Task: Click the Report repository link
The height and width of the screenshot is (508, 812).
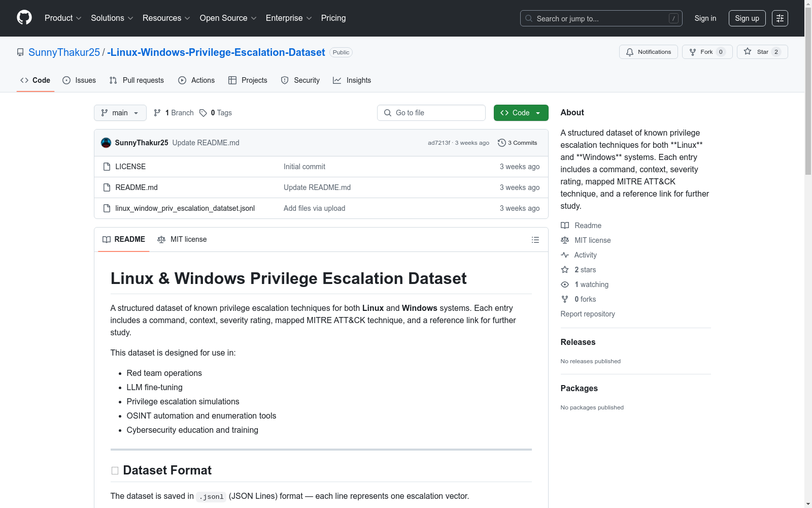Action: 588,314
